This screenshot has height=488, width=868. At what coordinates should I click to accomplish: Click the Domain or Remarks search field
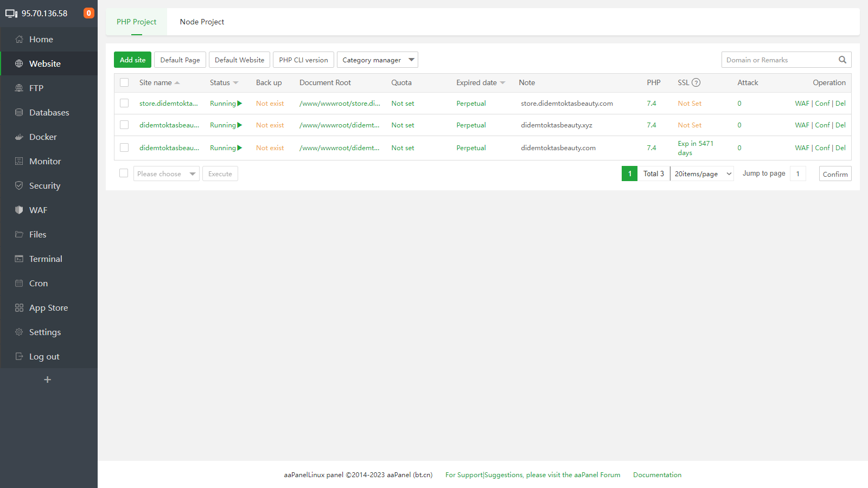(778, 60)
